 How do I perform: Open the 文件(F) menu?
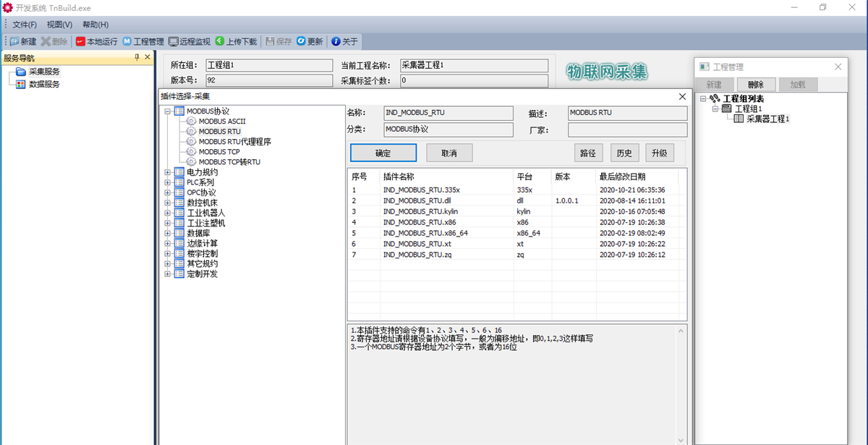pyautogui.click(x=25, y=24)
